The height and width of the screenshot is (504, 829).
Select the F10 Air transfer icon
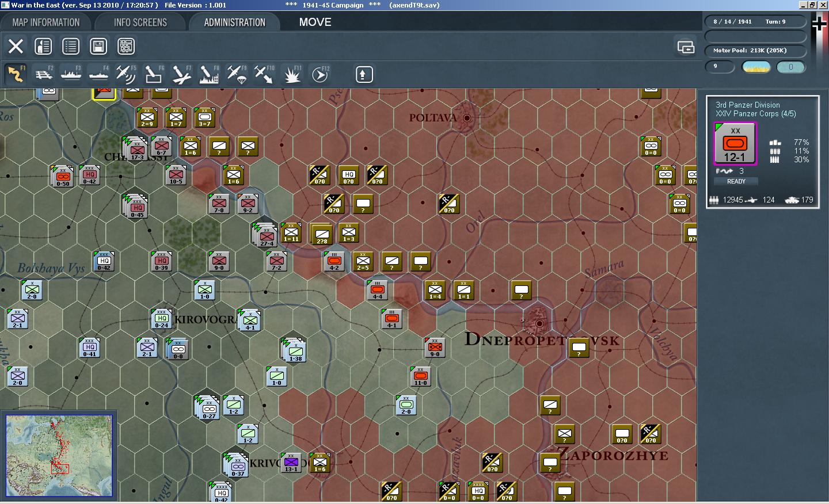point(264,74)
